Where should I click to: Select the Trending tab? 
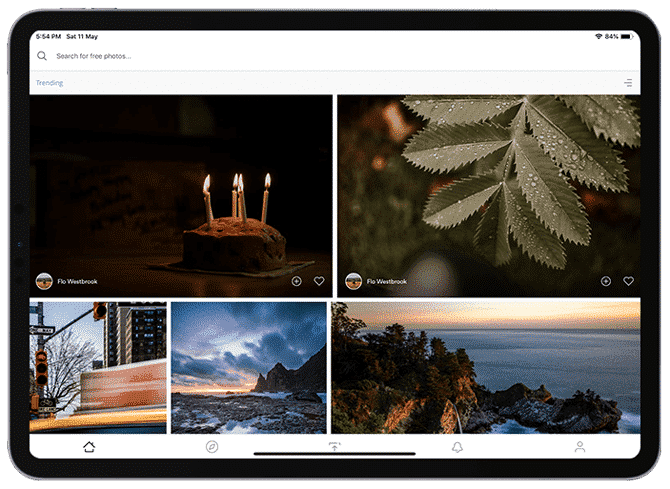pos(50,83)
